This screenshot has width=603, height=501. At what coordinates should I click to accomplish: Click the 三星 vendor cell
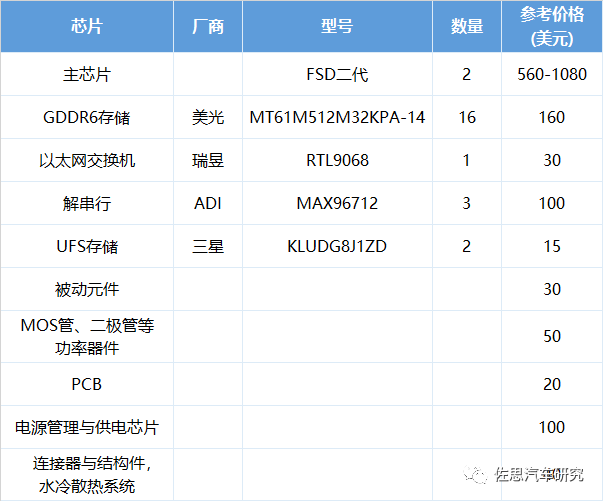coord(208,246)
